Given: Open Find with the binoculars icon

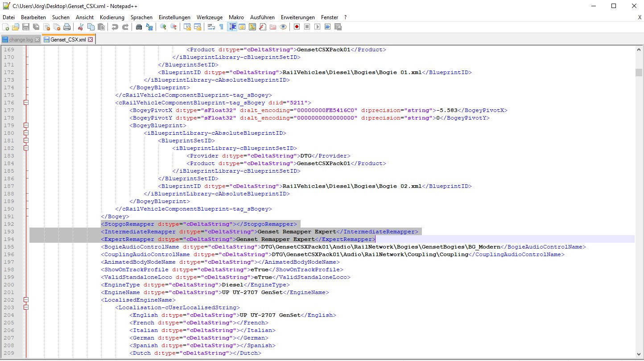Looking at the screenshot, I should tap(139, 27).
